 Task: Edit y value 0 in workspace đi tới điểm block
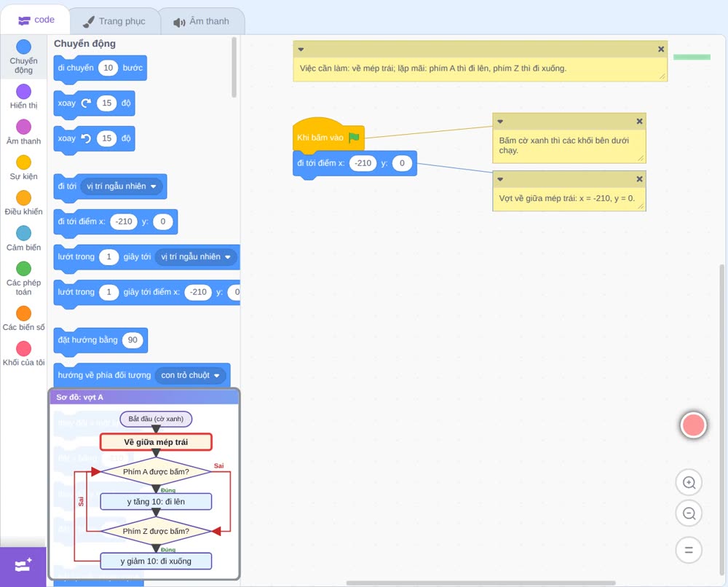coord(402,163)
